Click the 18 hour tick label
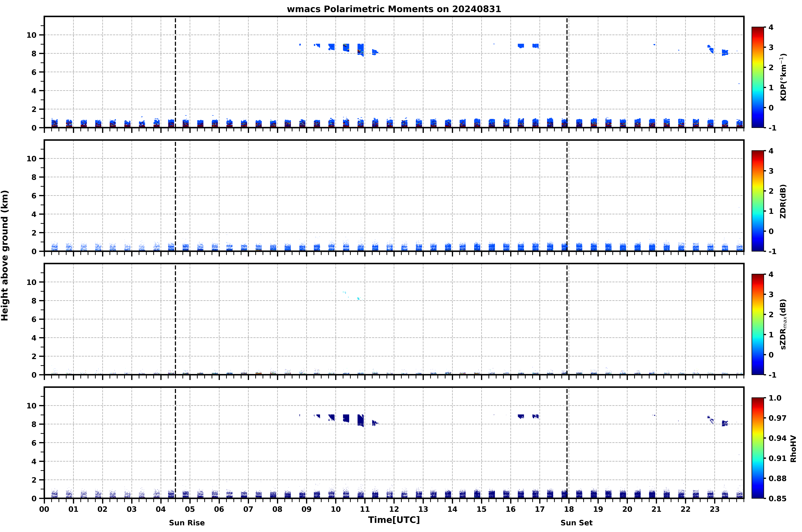The image size is (802, 532). click(x=569, y=509)
